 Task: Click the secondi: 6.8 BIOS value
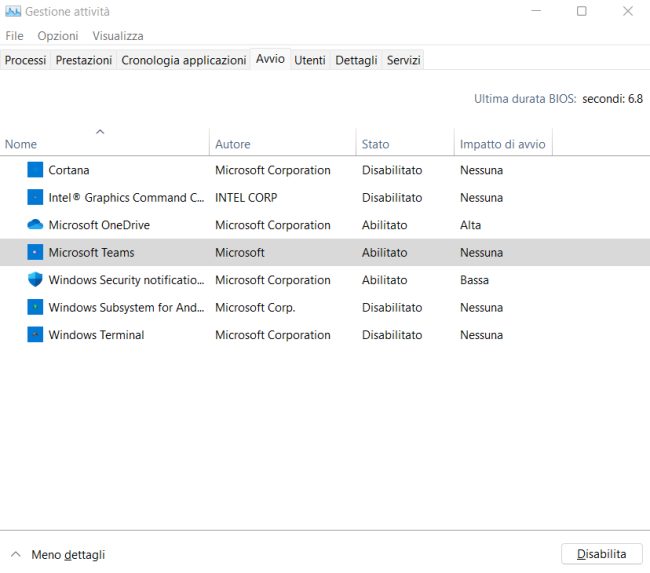click(x=612, y=99)
